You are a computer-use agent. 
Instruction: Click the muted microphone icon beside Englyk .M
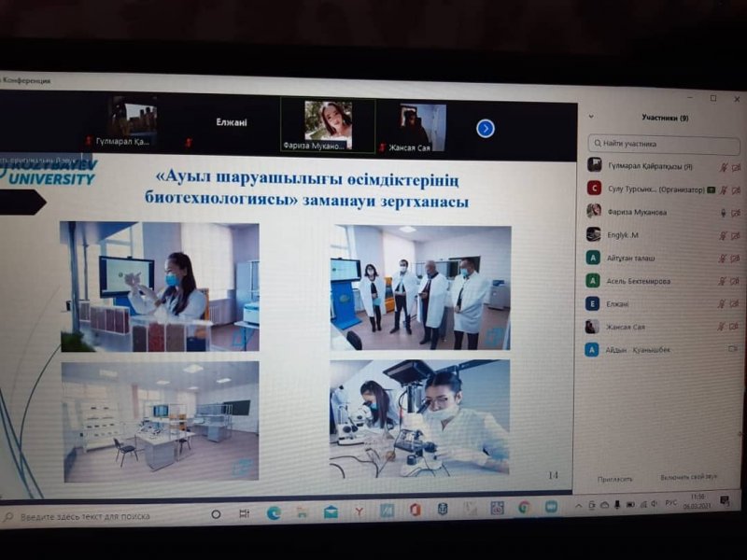722,234
